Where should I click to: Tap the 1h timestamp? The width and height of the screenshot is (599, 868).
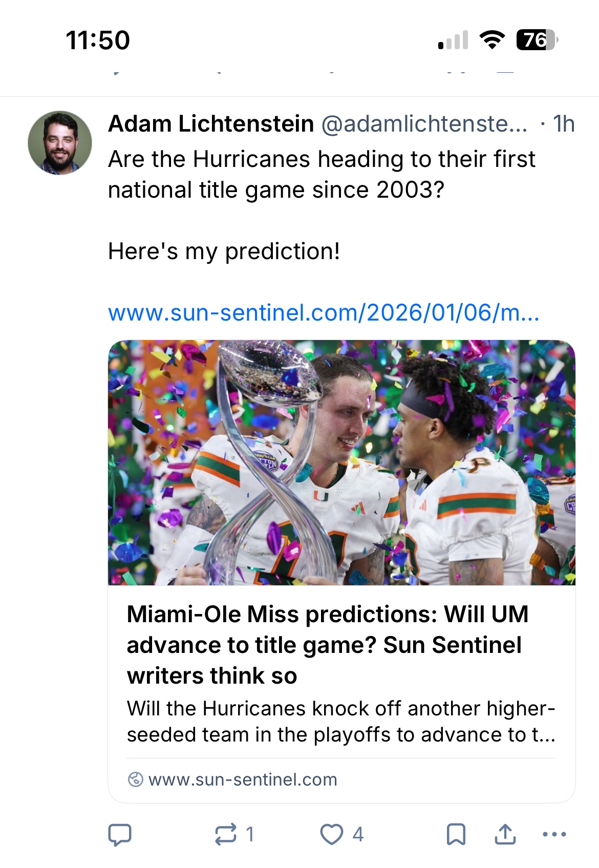coord(564,124)
